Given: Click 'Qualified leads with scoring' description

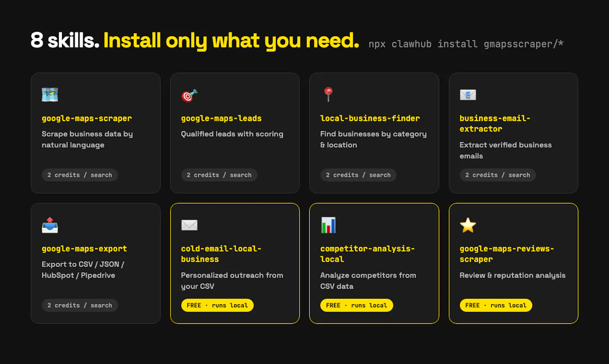Looking at the screenshot, I should [x=232, y=134].
